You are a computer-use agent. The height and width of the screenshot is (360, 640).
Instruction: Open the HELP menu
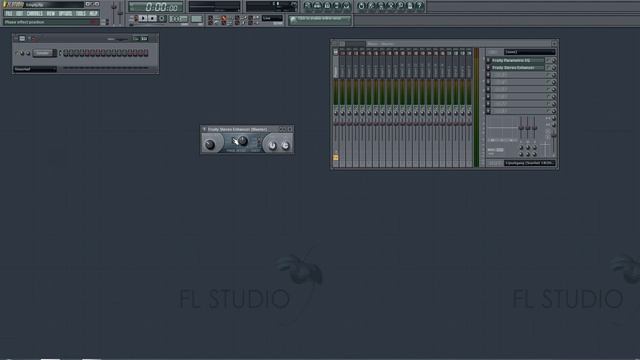pyautogui.click(x=93, y=13)
